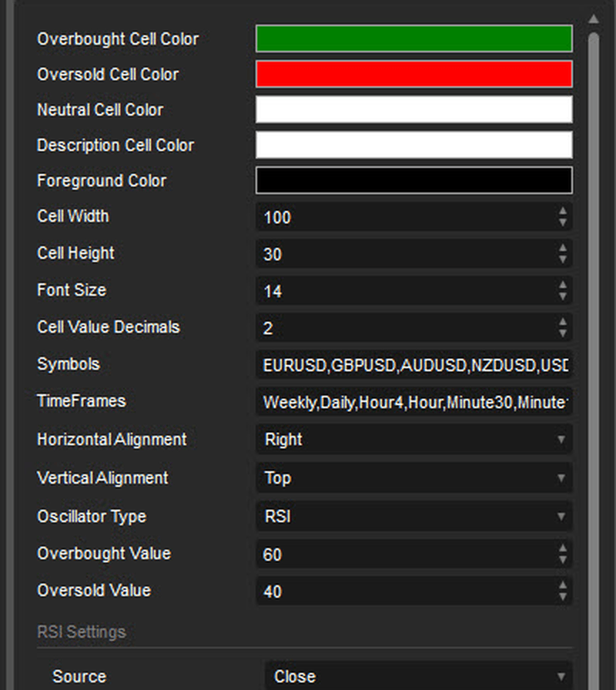Open the Overbought Cell Color green swatch

point(413,39)
